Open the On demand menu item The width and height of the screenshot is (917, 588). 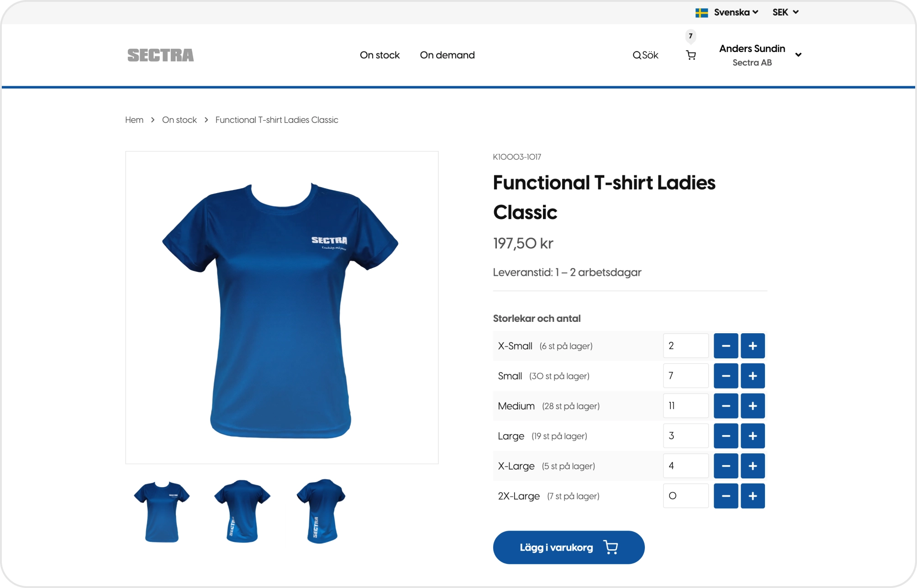(447, 55)
